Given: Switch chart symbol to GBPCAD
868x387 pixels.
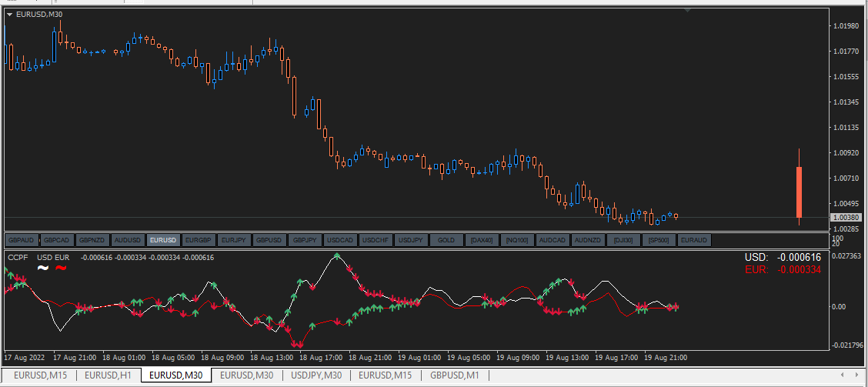Looking at the screenshot, I should pos(57,240).
